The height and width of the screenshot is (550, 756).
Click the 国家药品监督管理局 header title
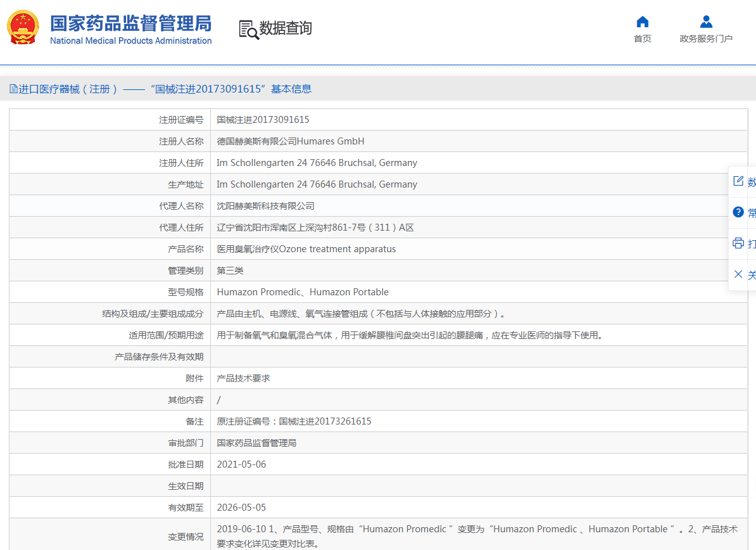[130, 23]
